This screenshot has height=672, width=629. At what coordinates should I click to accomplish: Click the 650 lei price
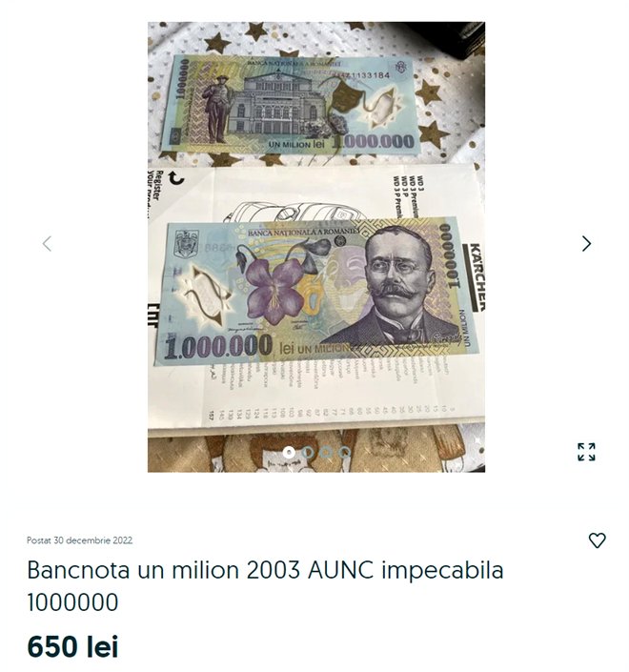72,646
